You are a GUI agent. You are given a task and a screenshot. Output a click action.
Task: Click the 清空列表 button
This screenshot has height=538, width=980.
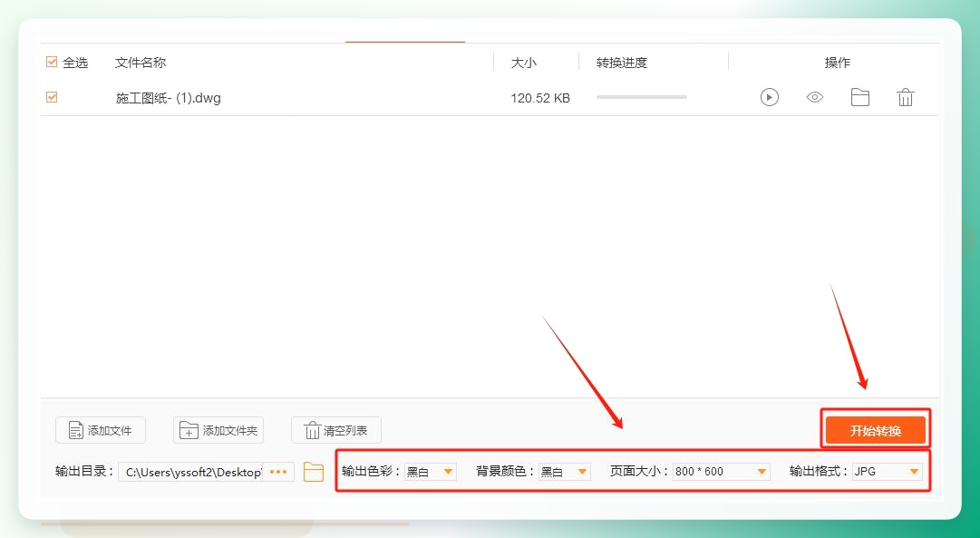point(336,430)
